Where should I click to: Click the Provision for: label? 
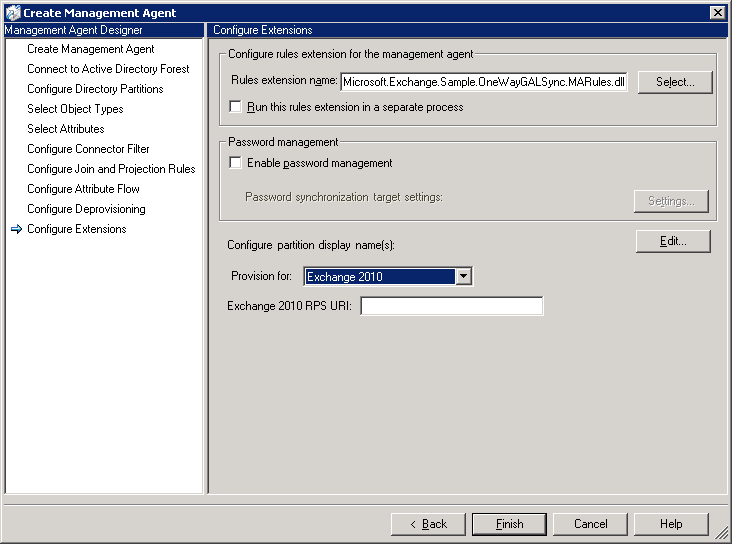tap(261, 276)
